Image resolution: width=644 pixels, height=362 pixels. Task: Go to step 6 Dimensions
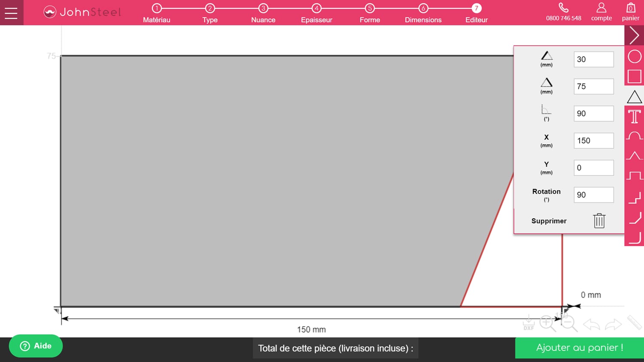tap(423, 13)
